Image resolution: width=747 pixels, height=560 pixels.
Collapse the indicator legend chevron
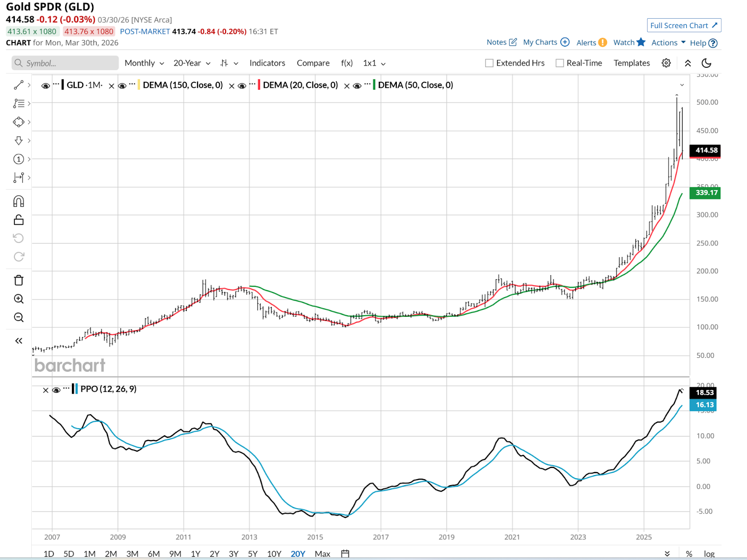(x=682, y=85)
